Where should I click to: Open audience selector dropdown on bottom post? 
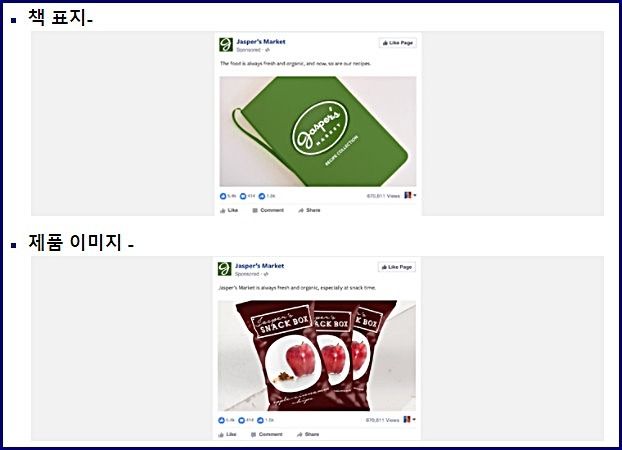(409, 419)
